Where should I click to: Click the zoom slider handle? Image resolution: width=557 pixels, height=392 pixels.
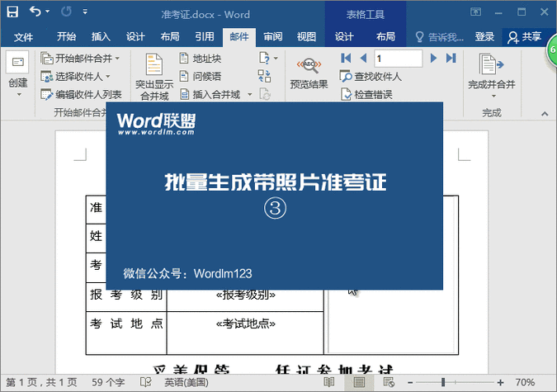[443, 382]
